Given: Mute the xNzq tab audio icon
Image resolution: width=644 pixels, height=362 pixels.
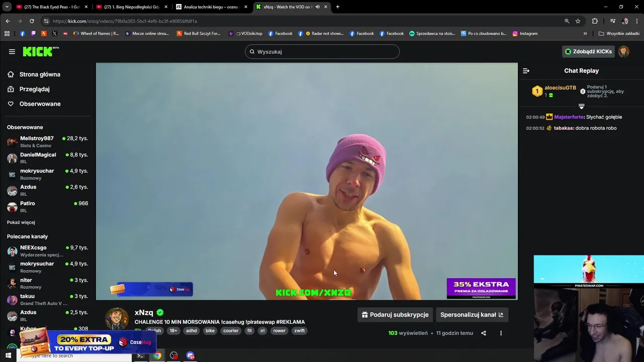Looking at the screenshot, I should pyautogui.click(x=317, y=7).
